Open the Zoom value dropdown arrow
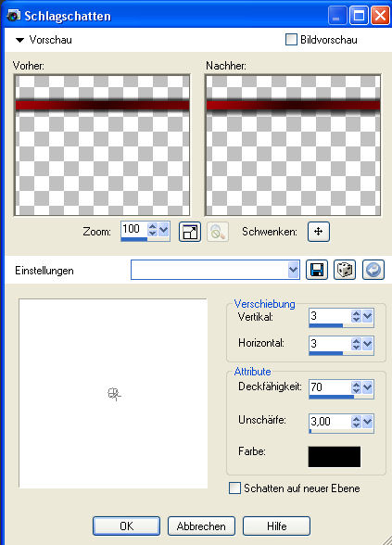The image size is (392, 545). [x=164, y=230]
